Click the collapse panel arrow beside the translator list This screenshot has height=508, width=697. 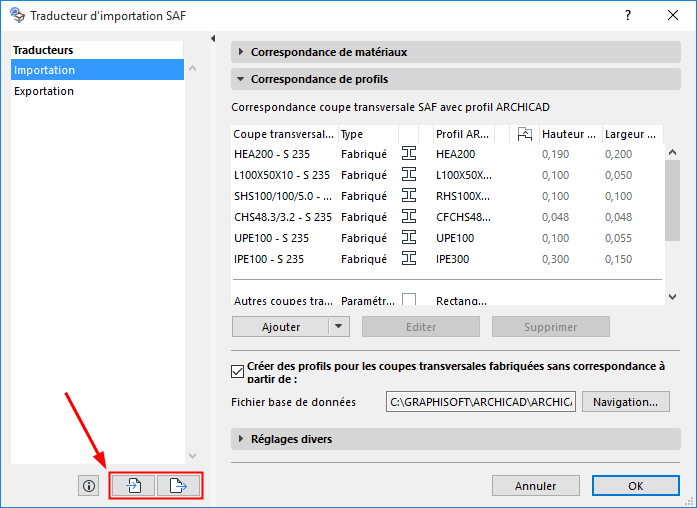tap(213, 39)
